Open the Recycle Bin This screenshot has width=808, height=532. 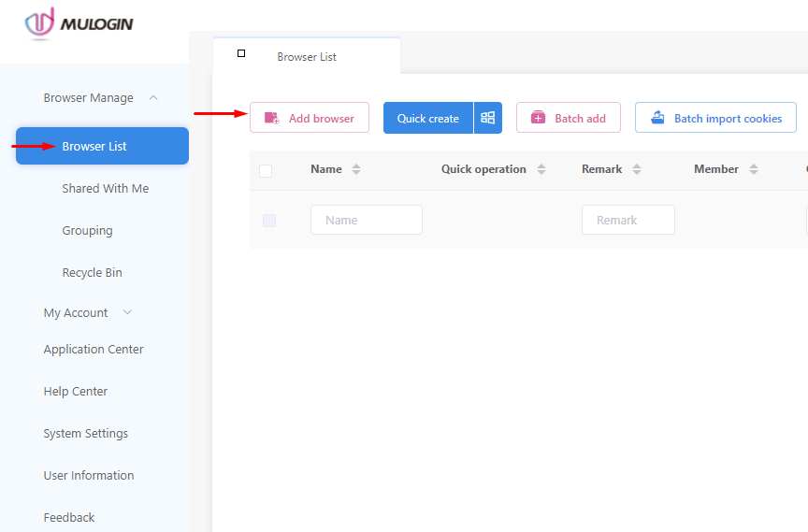click(92, 272)
